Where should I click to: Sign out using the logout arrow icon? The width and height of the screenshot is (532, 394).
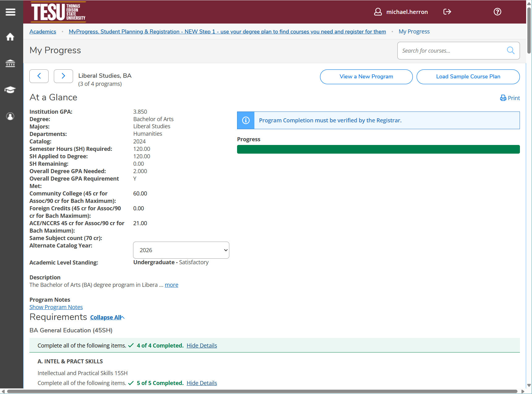click(447, 12)
